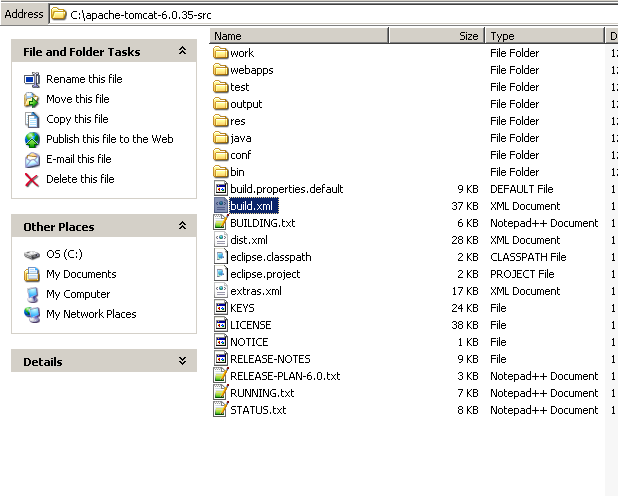Click the BUILDING.txt Notepad++ icon
Screen dimensions: 618x496
(221, 222)
